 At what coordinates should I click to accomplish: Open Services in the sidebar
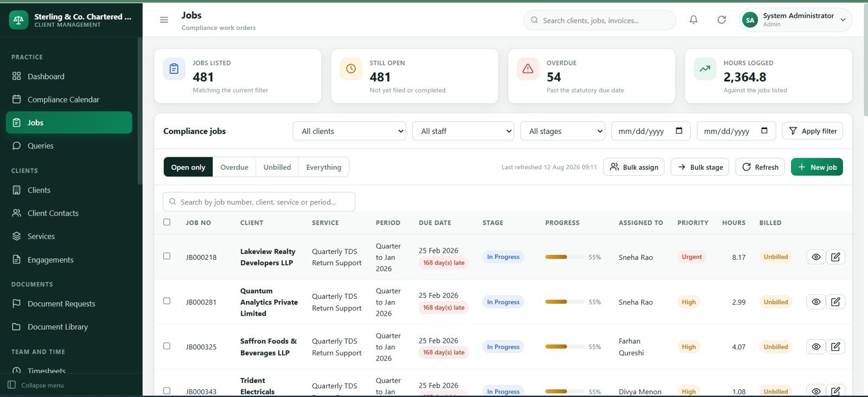pyautogui.click(x=69, y=236)
